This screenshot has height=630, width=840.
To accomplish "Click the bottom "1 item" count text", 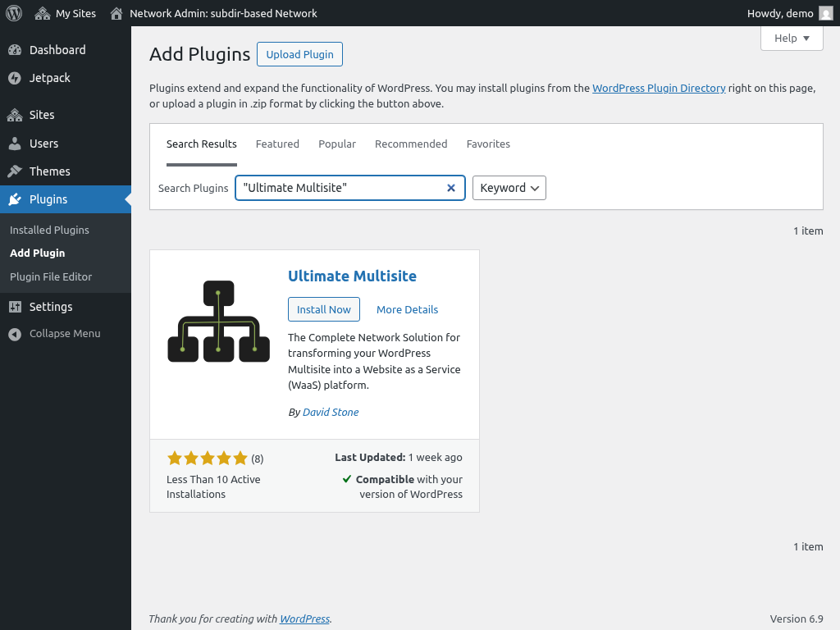I will [x=808, y=547].
